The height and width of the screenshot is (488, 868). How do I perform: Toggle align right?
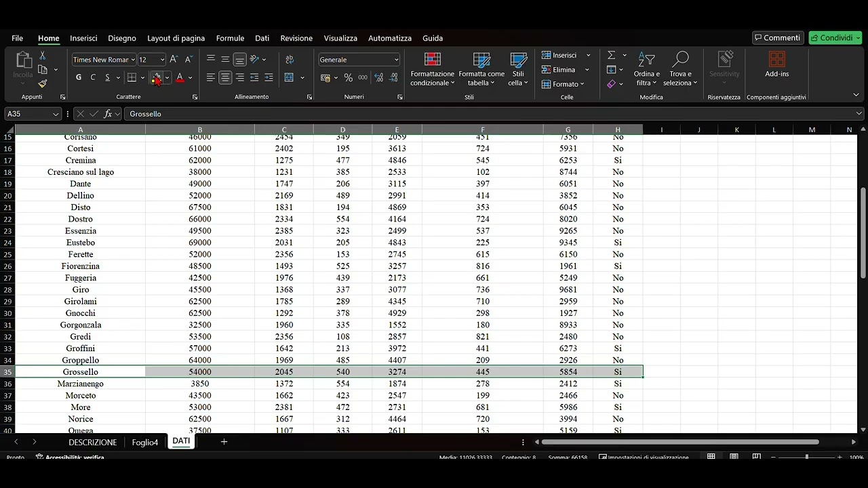(x=239, y=78)
